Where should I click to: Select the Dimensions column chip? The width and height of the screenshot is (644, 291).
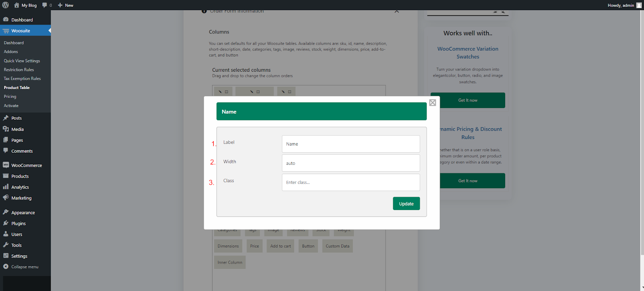pyautogui.click(x=228, y=246)
